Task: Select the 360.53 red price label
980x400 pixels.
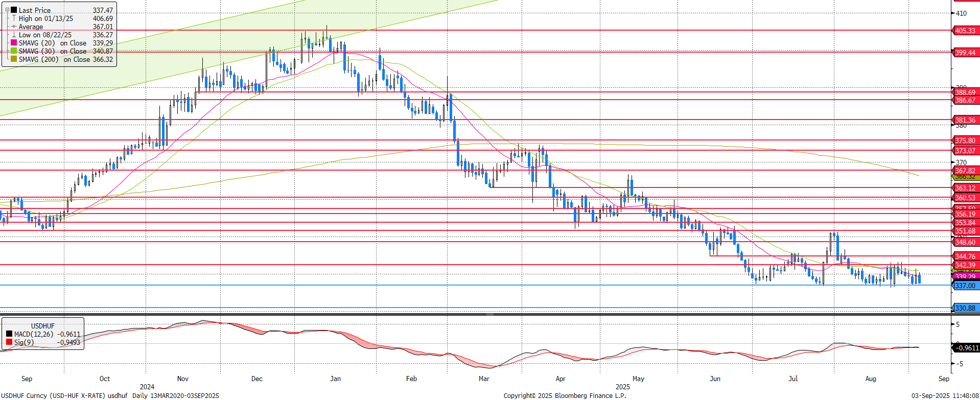Action: click(x=965, y=198)
